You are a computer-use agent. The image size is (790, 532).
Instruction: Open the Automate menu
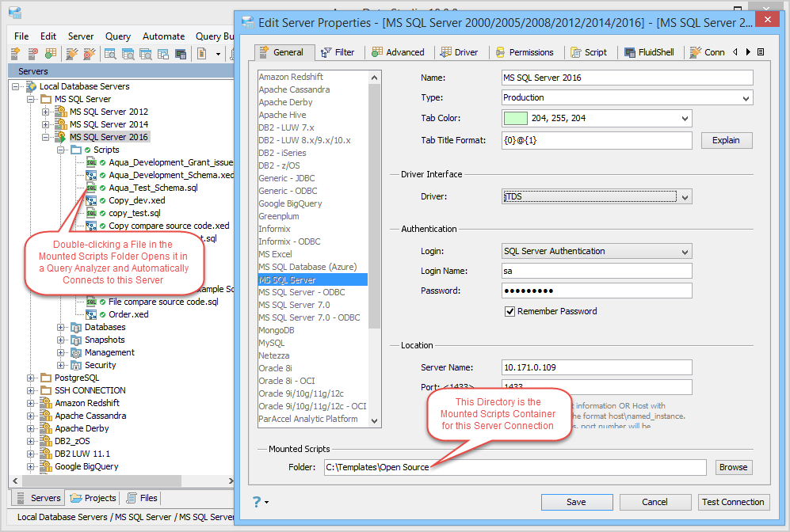click(163, 36)
